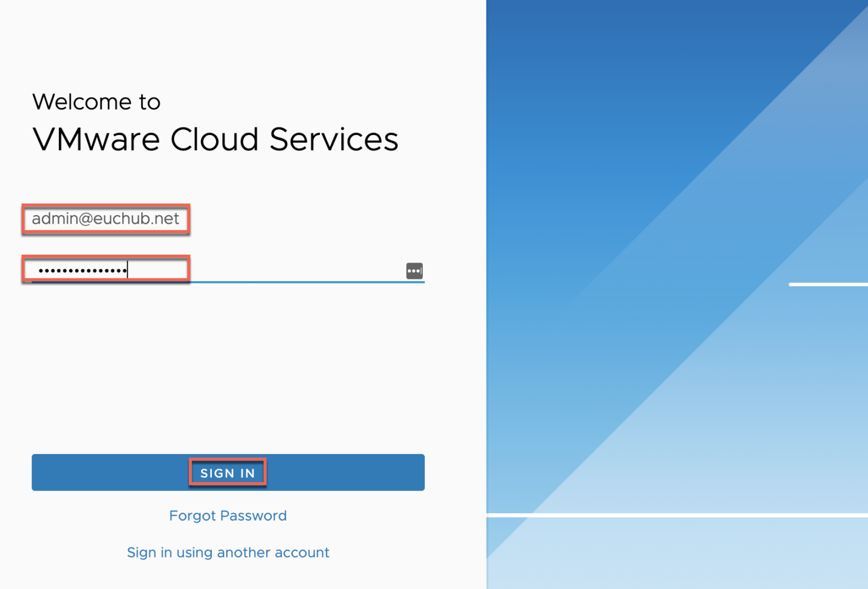Screen dimensions: 868x589
Task: Click the VMware Cloud Services heading text
Action: pyautogui.click(x=215, y=139)
